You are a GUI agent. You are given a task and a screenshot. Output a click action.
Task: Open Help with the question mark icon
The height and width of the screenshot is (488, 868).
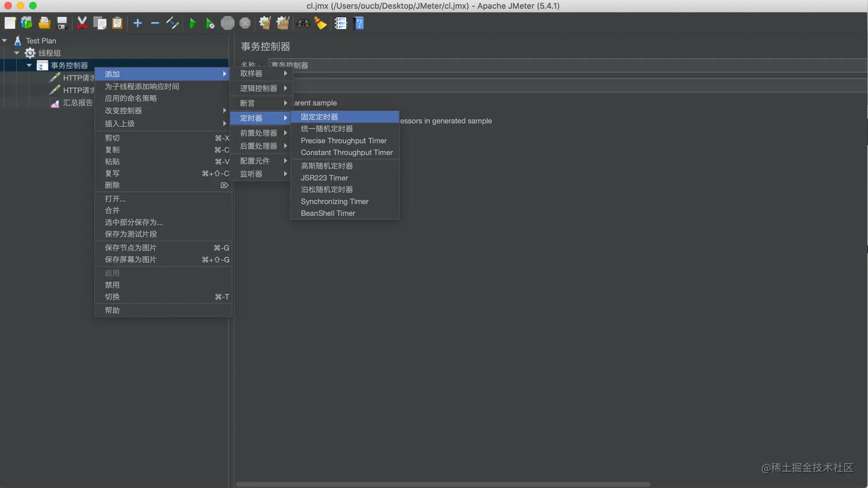359,23
